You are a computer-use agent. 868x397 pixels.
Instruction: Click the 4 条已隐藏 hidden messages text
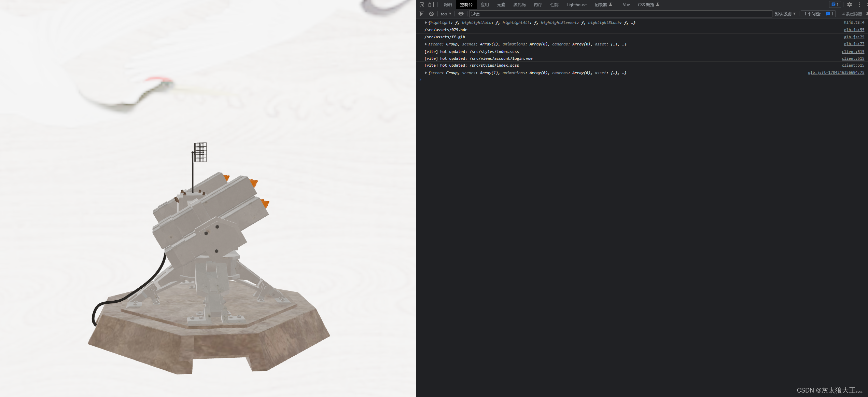tap(852, 14)
